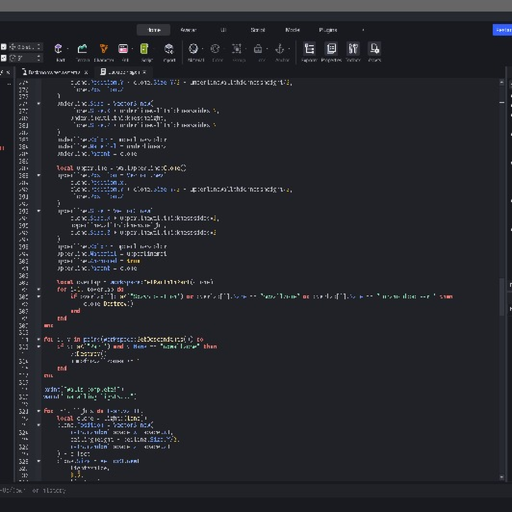Show the Explorer panel
This screenshot has width=512, height=512.
(309, 52)
